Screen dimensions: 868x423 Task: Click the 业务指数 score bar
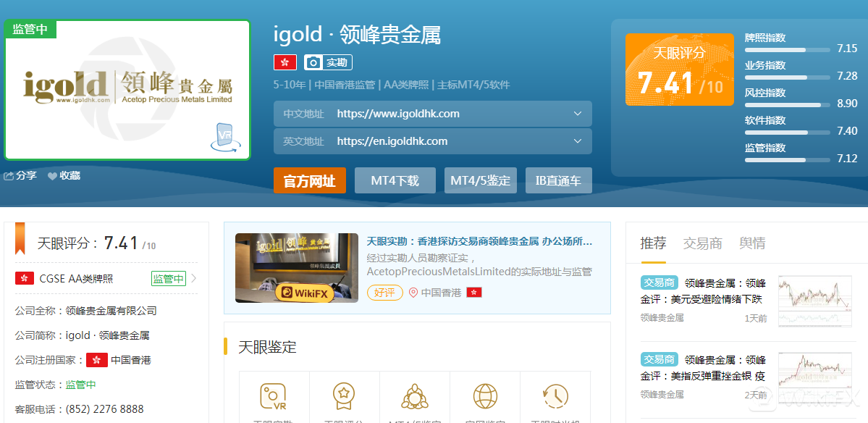click(x=788, y=77)
